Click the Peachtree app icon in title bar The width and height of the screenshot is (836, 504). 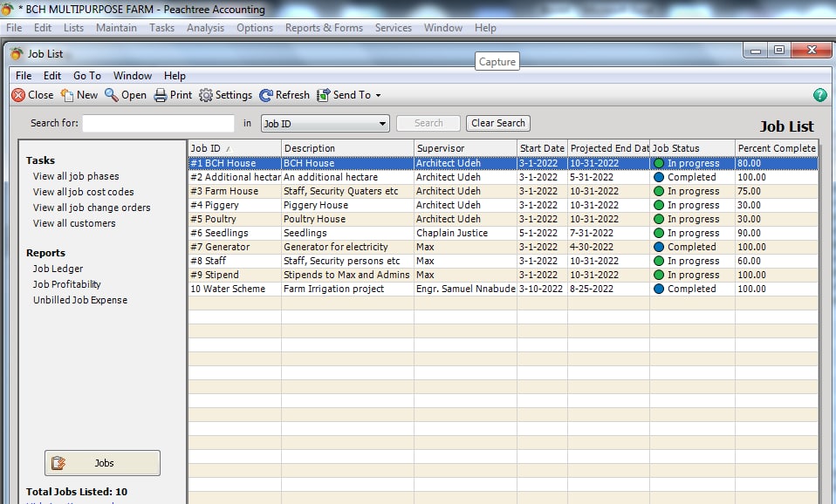pyautogui.click(x=7, y=9)
